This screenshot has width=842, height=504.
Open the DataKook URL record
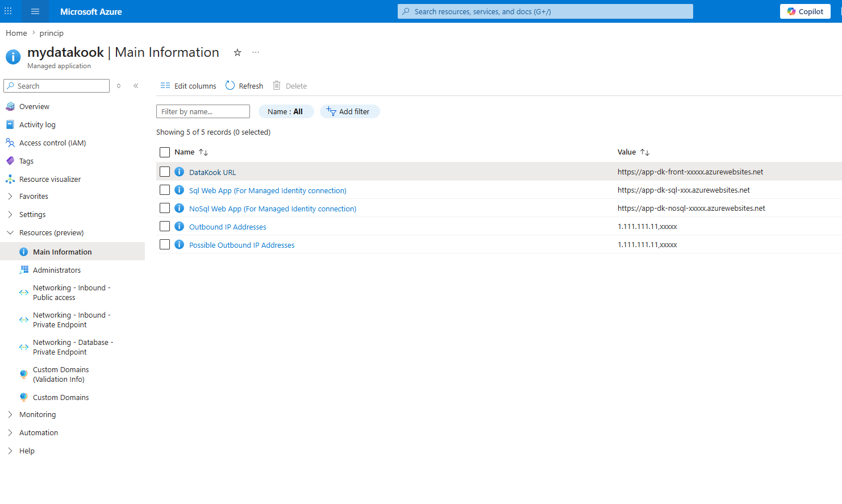click(x=212, y=172)
